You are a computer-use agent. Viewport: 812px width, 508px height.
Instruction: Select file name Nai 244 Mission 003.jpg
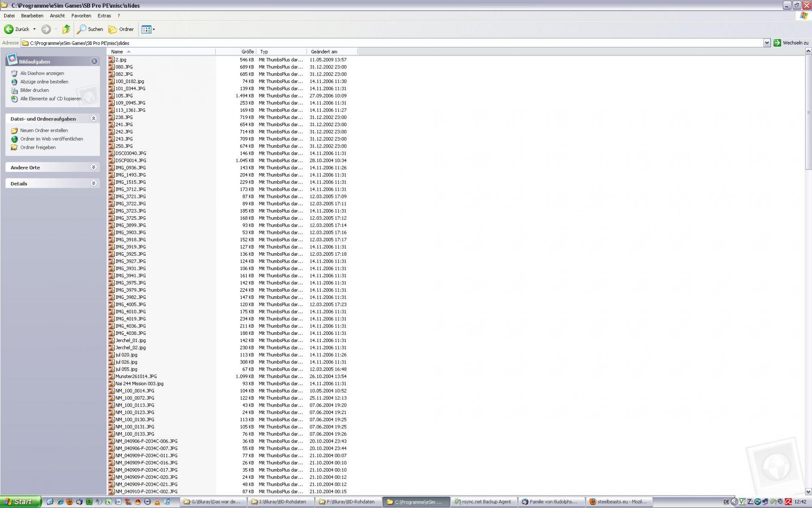tap(139, 384)
